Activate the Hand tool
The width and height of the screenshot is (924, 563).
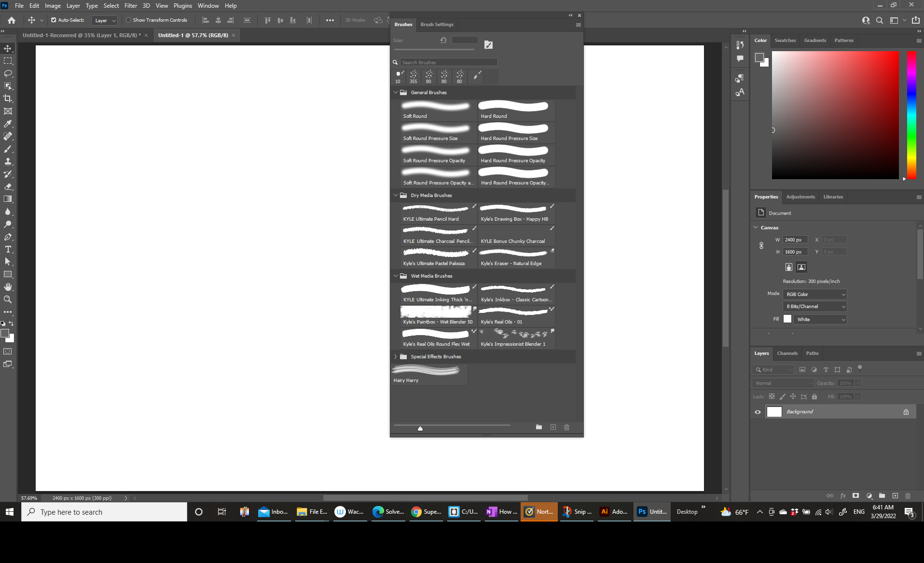pos(8,287)
